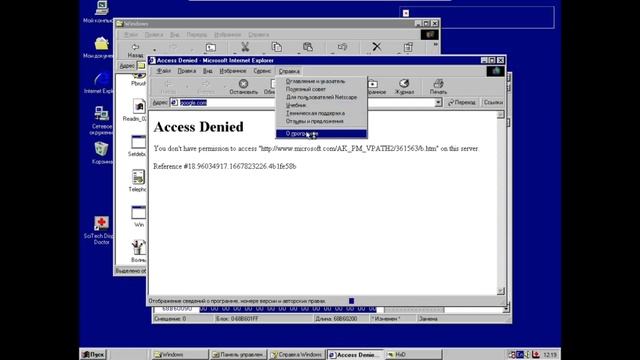
Task: Click the red system tray icon beside the clock
Action: coord(536,354)
